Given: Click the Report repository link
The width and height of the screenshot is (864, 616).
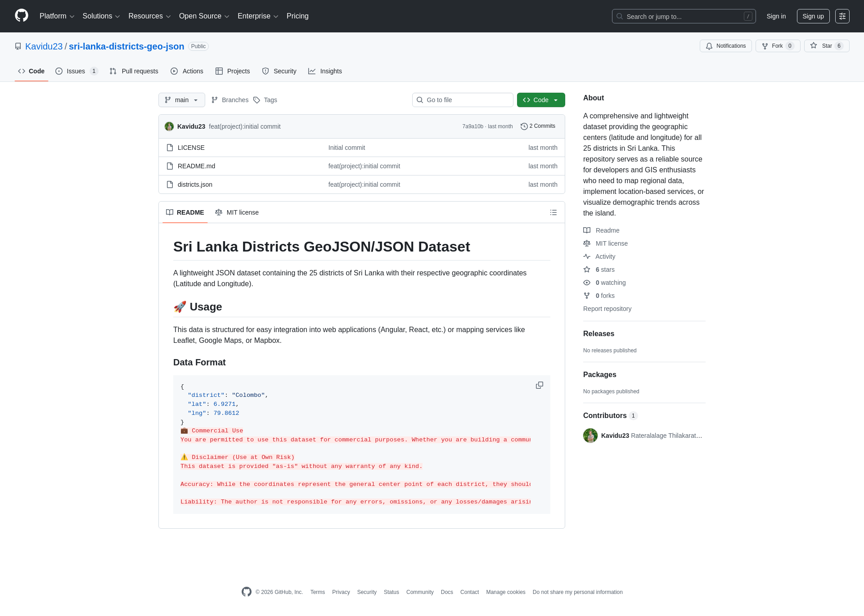Looking at the screenshot, I should click(x=607, y=309).
